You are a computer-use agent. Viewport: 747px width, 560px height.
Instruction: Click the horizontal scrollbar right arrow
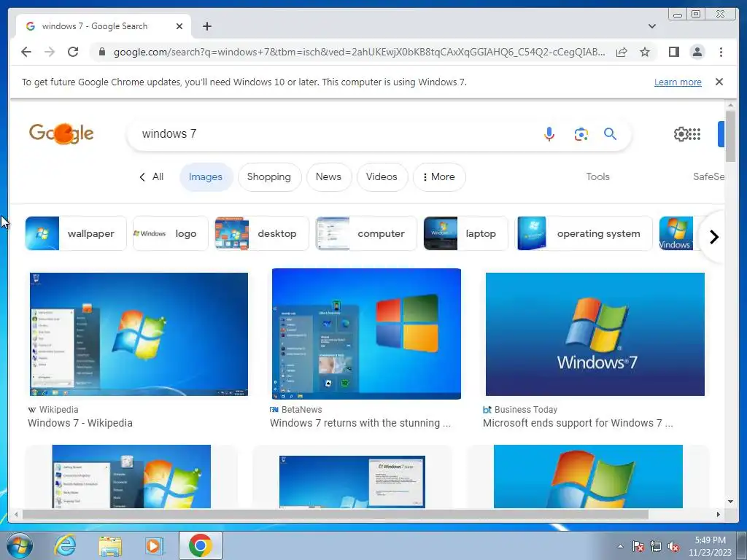tap(719, 514)
